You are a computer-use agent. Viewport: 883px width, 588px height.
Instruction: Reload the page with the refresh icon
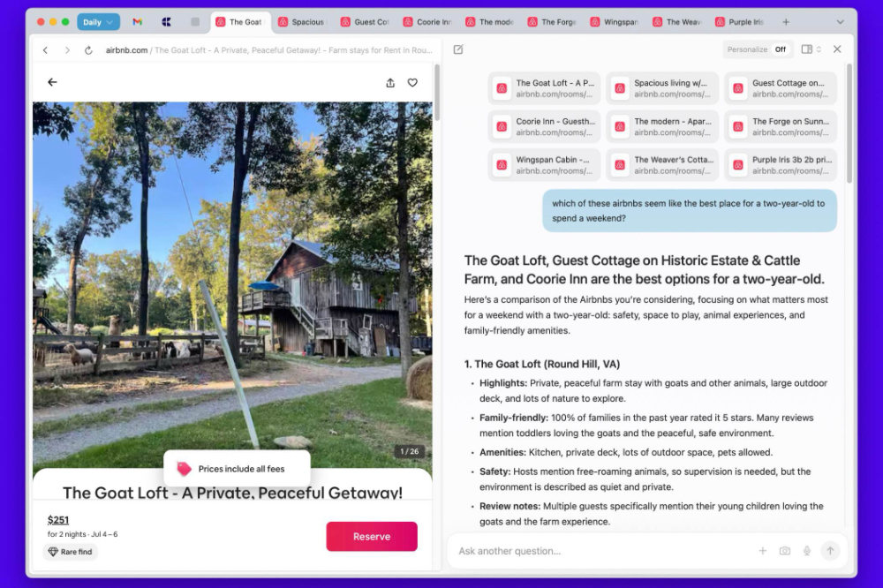point(88,50)
